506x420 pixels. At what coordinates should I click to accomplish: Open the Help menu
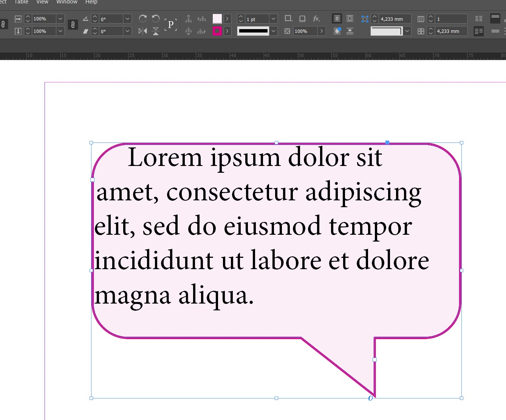pyautogui.click(x=91, y=2)
